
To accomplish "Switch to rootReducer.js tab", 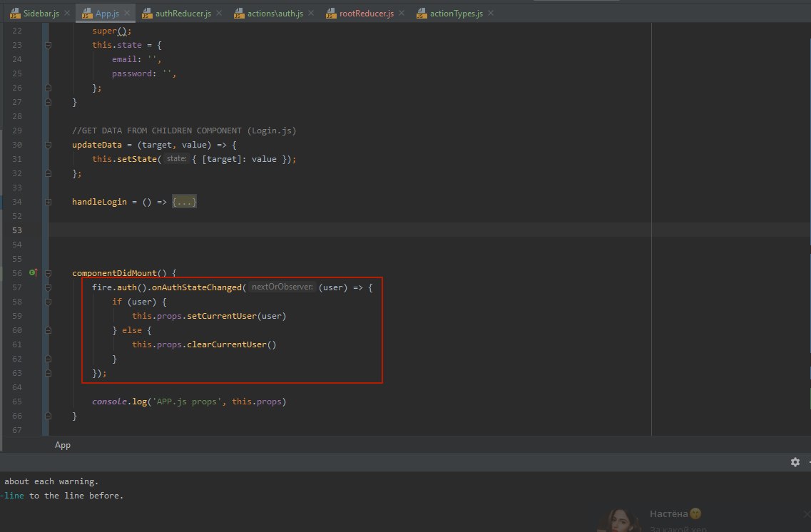I will pos(366,14).
